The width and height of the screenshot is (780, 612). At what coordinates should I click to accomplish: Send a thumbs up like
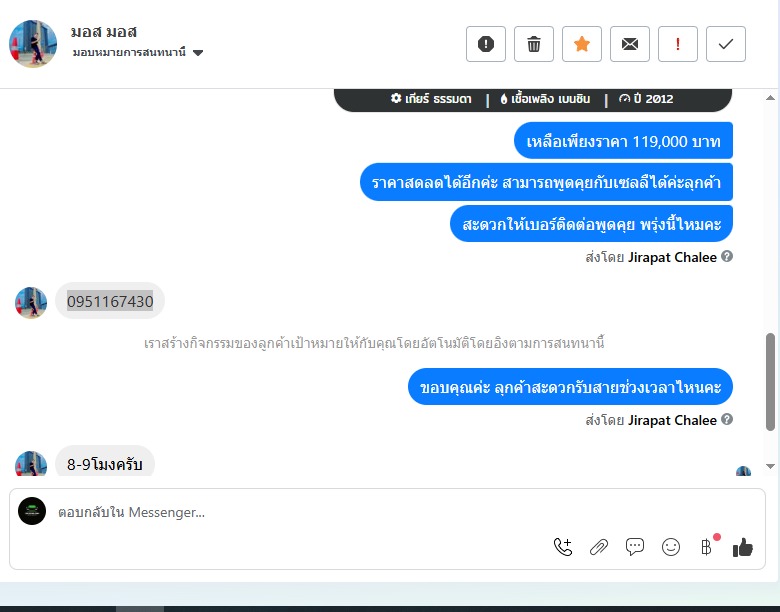pyautogui.click(x=743, y=547)
